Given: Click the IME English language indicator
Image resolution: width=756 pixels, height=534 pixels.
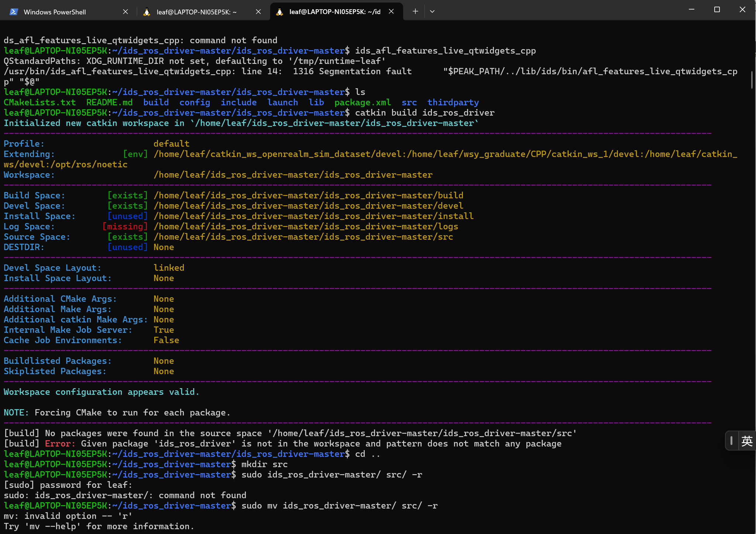Looking at the screenshot, I should pos(747,441).
